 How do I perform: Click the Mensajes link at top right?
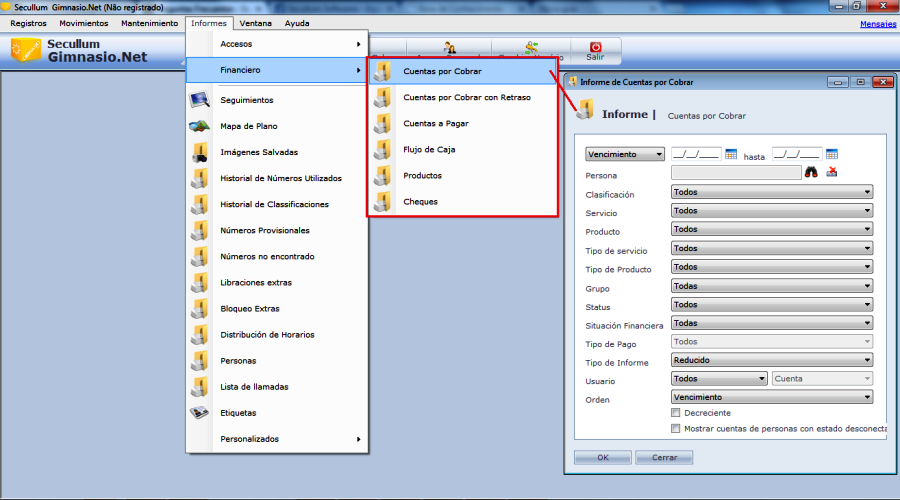878,23
